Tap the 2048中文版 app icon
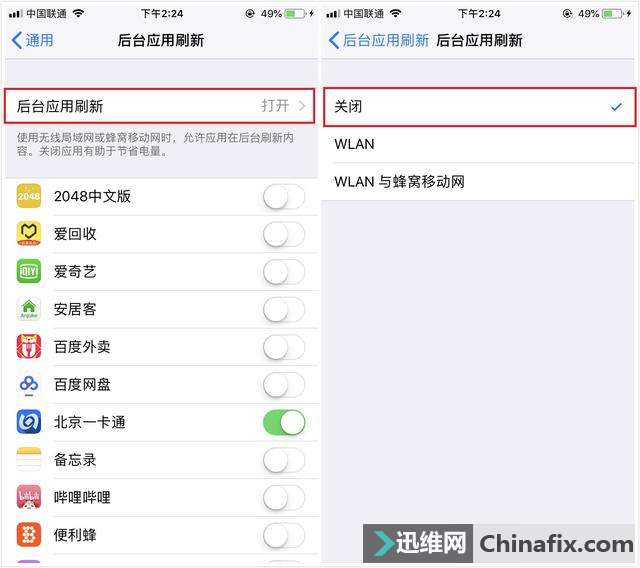 tap(29, 196)
